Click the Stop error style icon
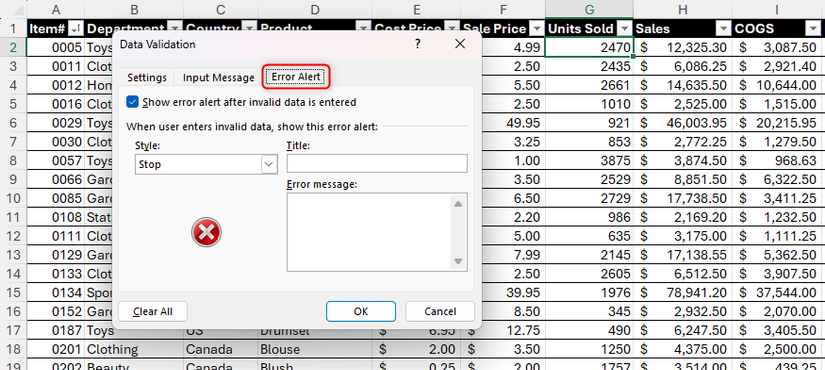825x370 pixels. point(206,232)
